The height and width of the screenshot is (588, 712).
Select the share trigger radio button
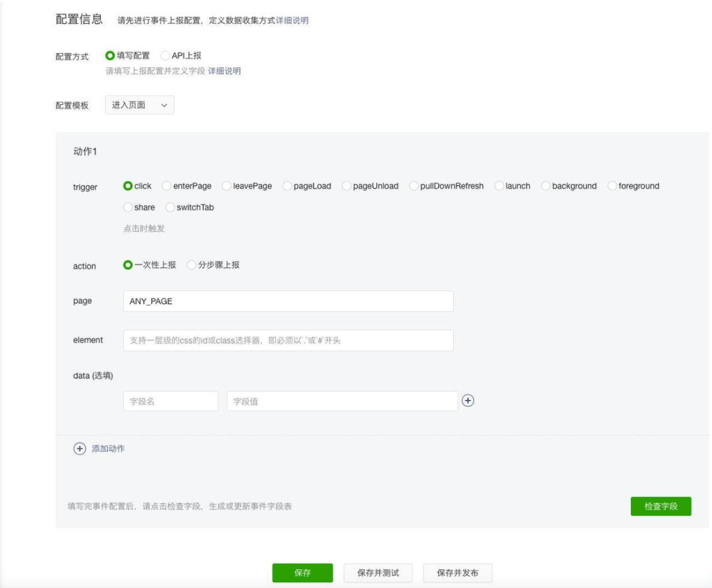[128, 208]
